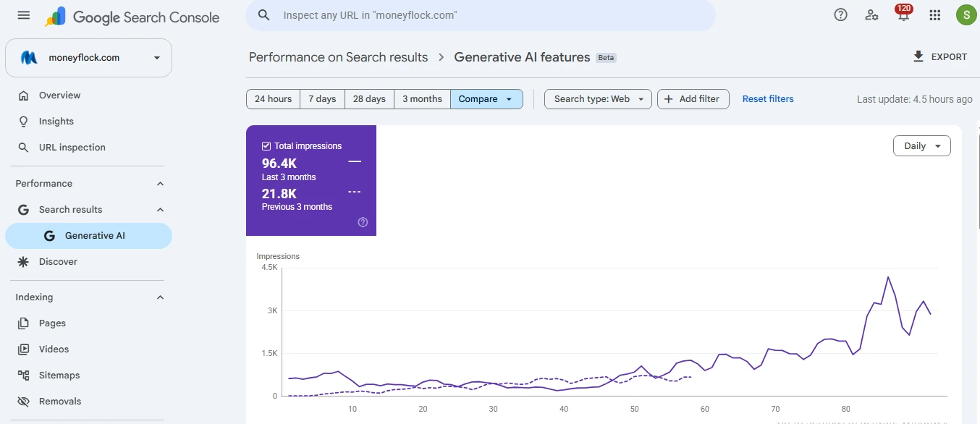Collapse the Performance section

point(160,184)
